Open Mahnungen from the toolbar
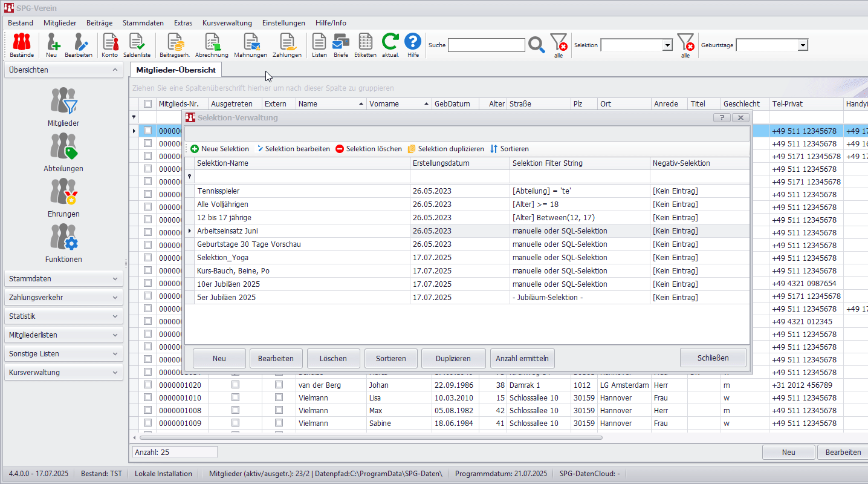Viewport: 868px width, 484px height. pyautogui.click(x=250, y=45)
